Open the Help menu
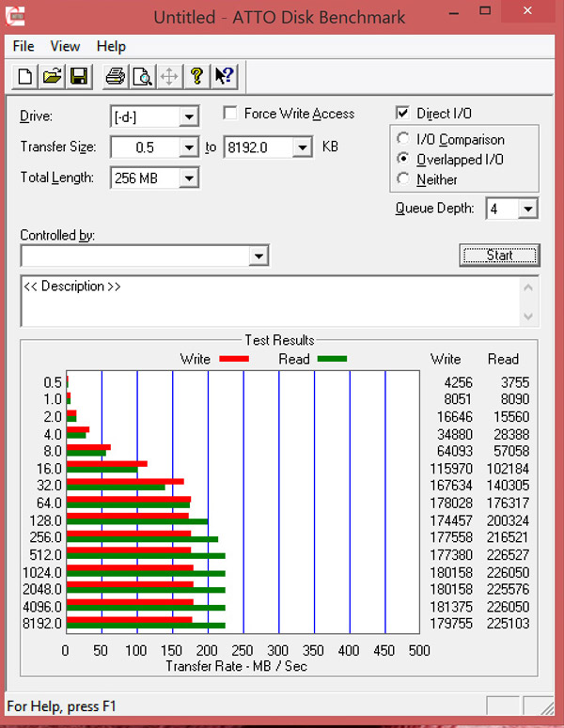This screenshot has width=564, height=728. coord(111,46)
